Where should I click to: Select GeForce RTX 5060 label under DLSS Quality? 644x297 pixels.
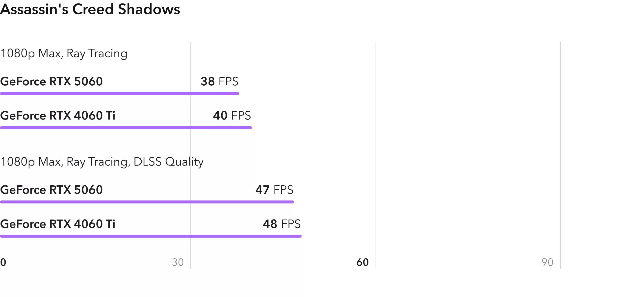point(52,190)
